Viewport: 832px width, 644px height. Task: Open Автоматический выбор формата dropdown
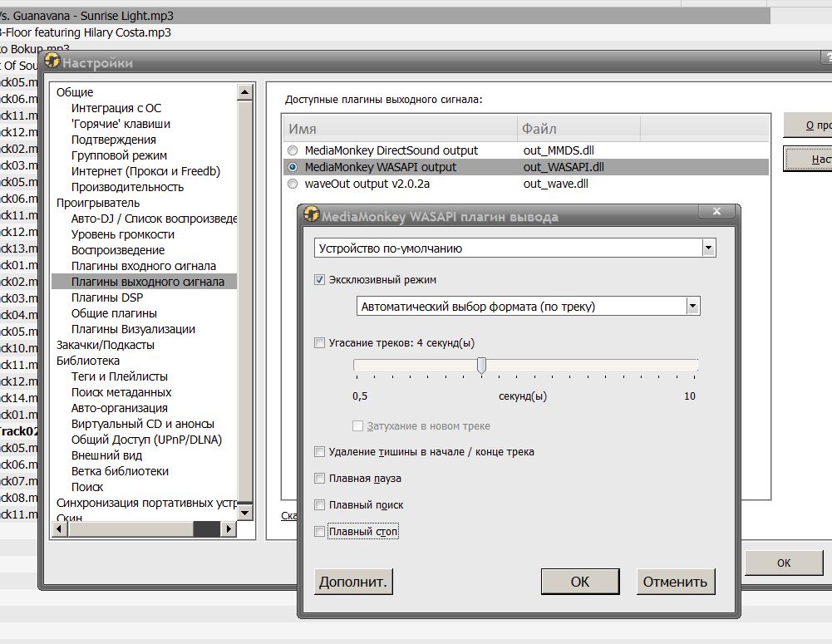(x=692, y=306)
